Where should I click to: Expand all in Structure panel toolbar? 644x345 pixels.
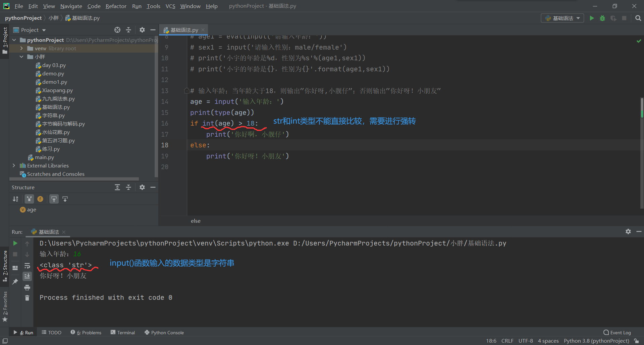click(x=117, y=187)
